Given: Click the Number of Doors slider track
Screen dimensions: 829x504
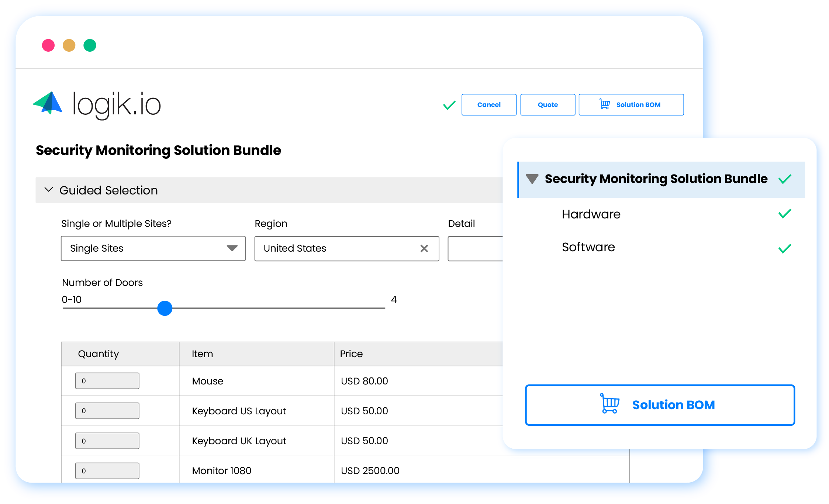Looking at the screenshot, I should point(224,308).
